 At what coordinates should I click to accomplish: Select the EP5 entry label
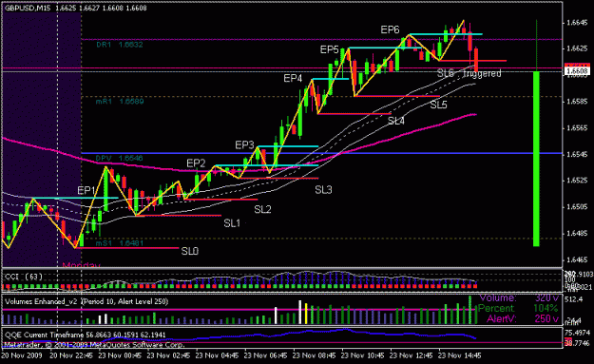pyautogui.click(x=329, y=49)
